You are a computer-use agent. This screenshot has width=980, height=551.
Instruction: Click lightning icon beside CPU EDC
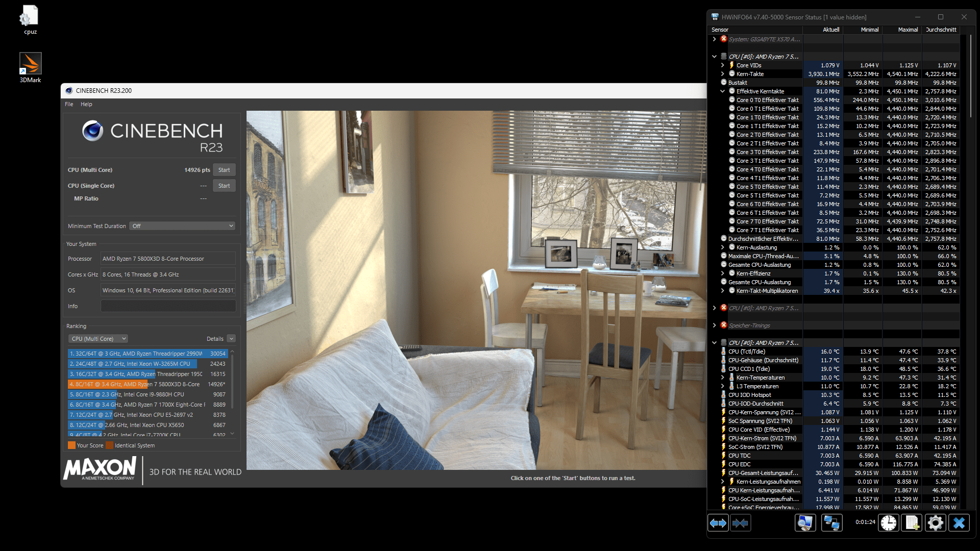pos(723,464)
